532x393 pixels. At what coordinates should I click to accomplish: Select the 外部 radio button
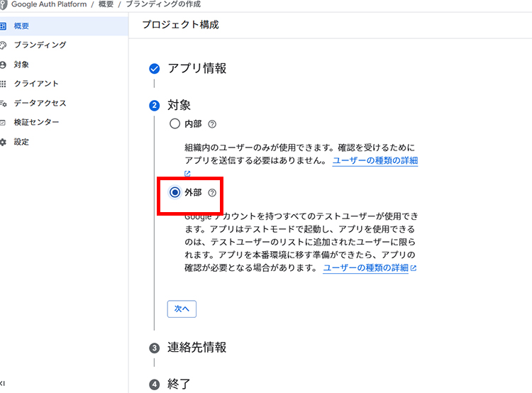click(x=174, y=192)
